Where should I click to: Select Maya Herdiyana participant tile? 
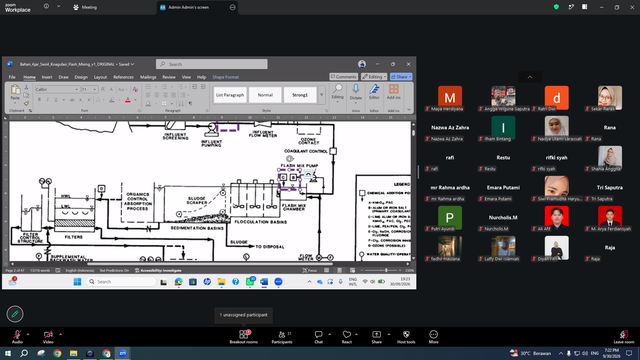(450, 98)
